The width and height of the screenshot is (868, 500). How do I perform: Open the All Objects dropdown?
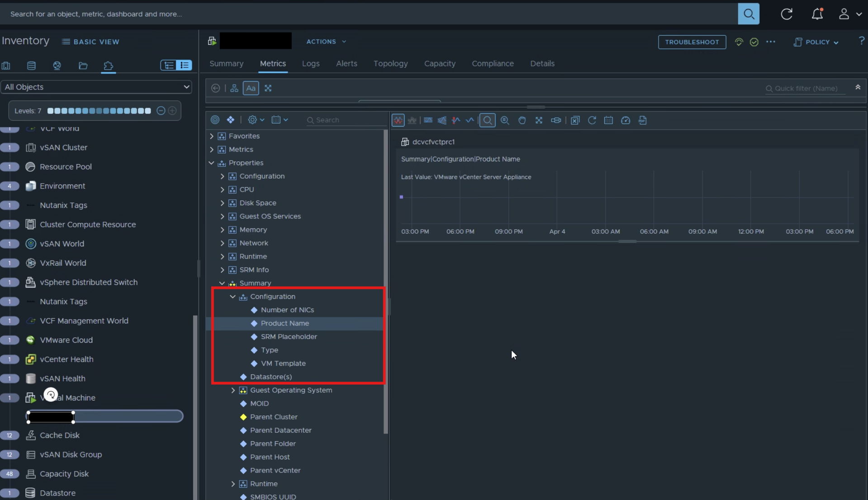click(x=96, y=87)
